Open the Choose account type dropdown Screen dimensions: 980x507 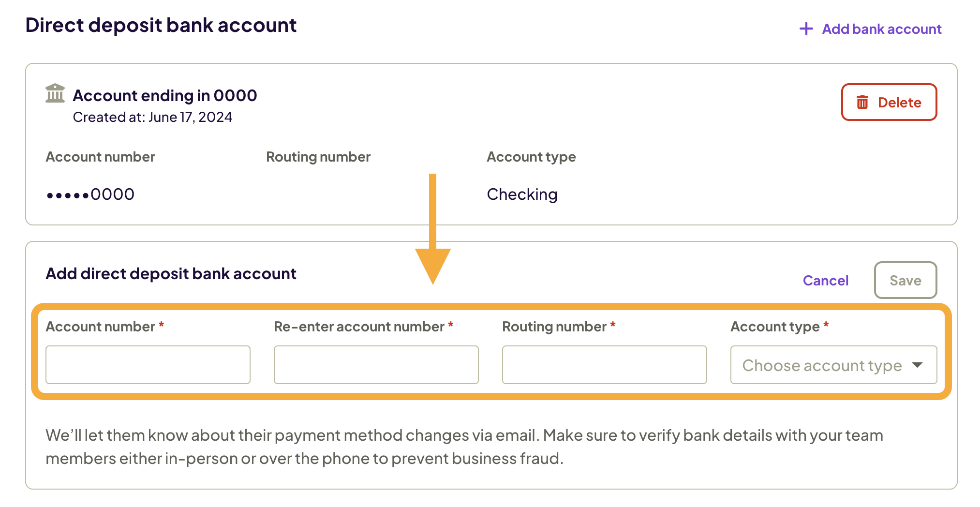822,365
